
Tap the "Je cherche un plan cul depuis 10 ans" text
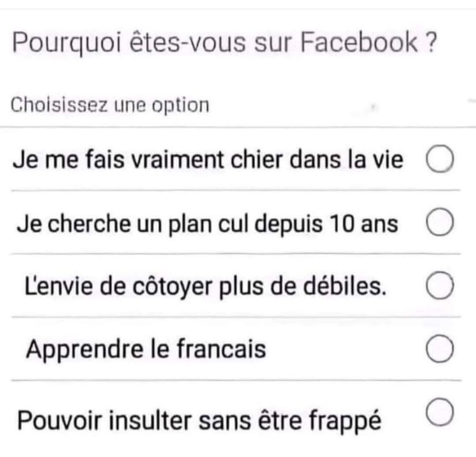208,224
